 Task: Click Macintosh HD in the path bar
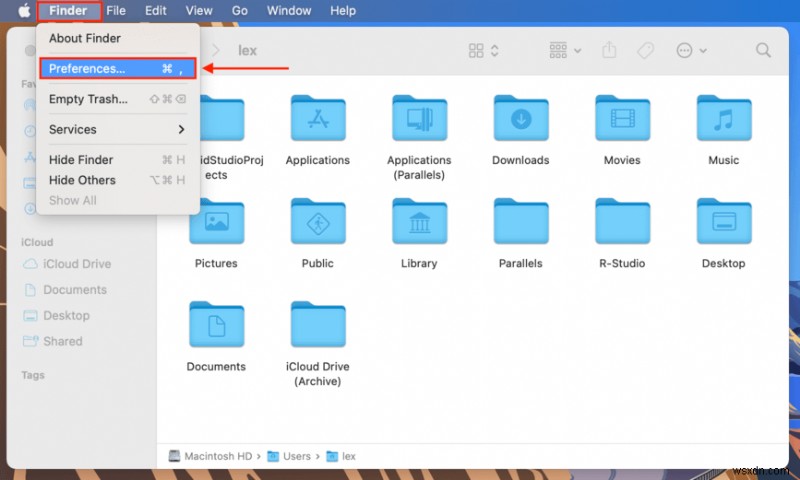click(x=211, y=456)
